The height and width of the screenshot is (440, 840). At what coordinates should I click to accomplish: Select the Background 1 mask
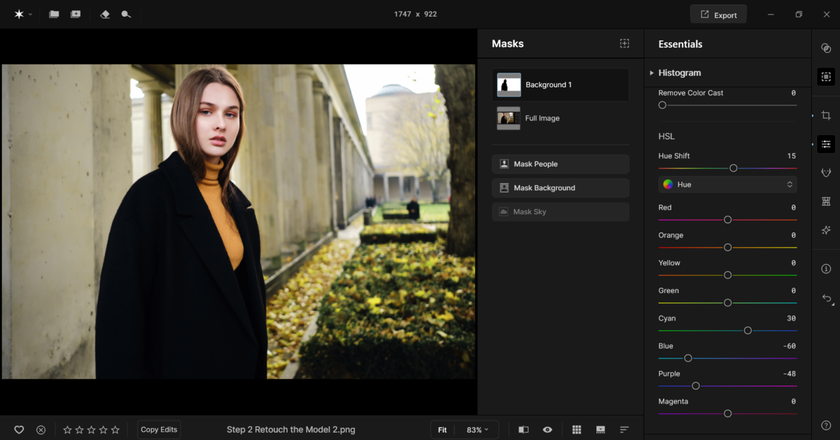(560, 85)
